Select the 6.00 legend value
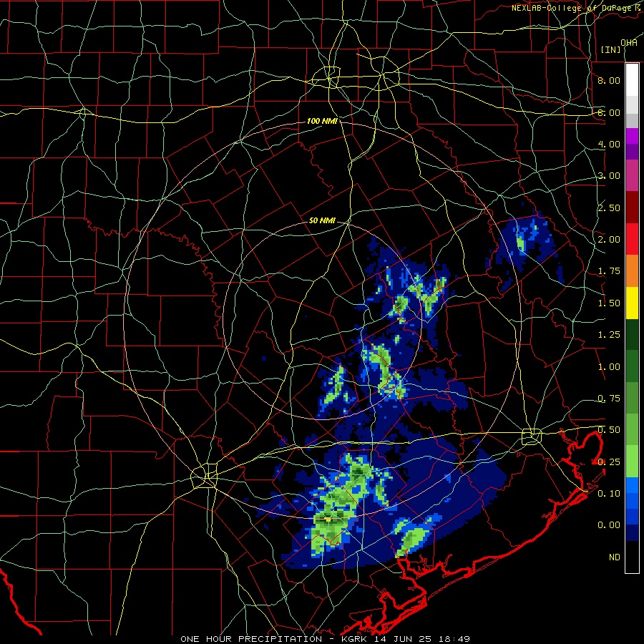This screenshot has width=644, height=644. (609, 112)
